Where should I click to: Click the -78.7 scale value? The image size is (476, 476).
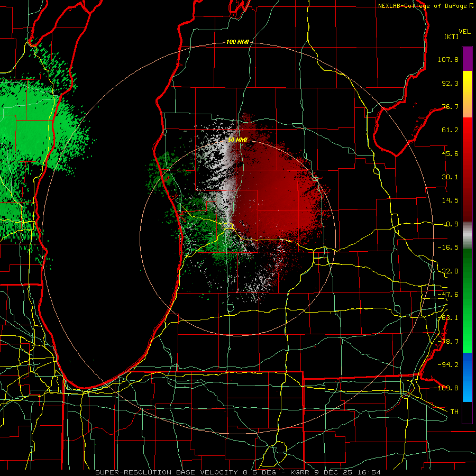point(448,342)
